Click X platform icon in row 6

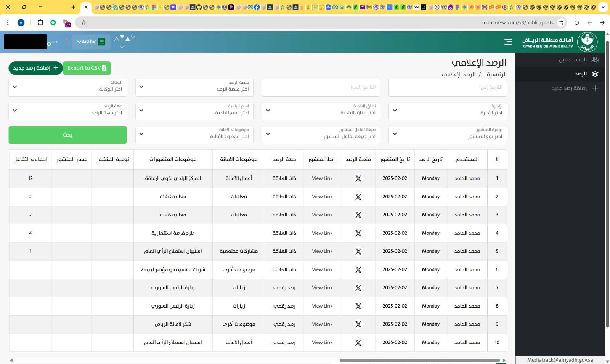tap(358, 269)
